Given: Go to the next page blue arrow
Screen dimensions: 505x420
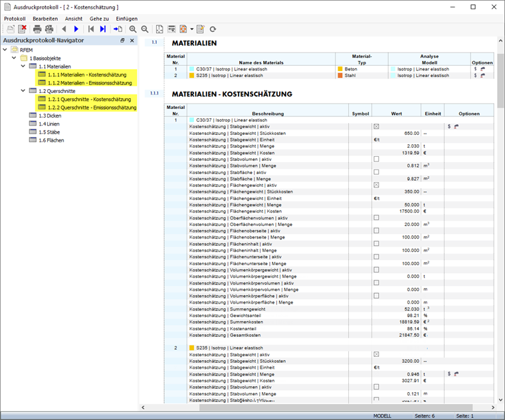Looking at the screenshot, I should coord(76,29).
